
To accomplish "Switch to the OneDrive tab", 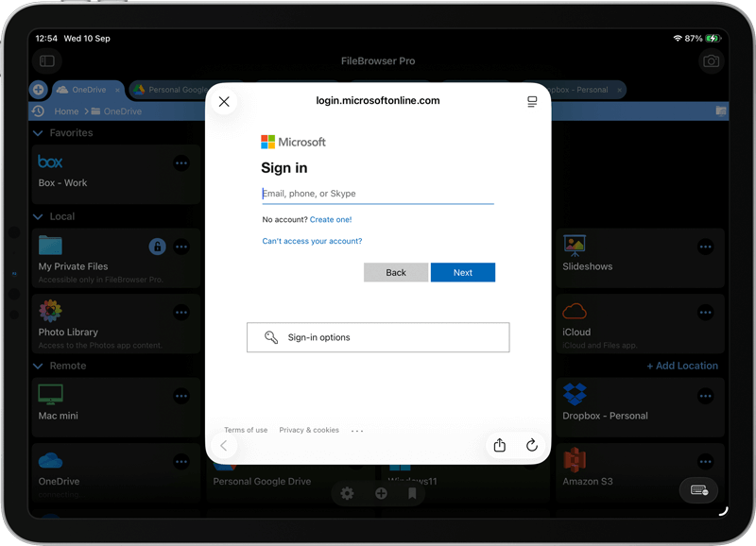I will point(83,90).
